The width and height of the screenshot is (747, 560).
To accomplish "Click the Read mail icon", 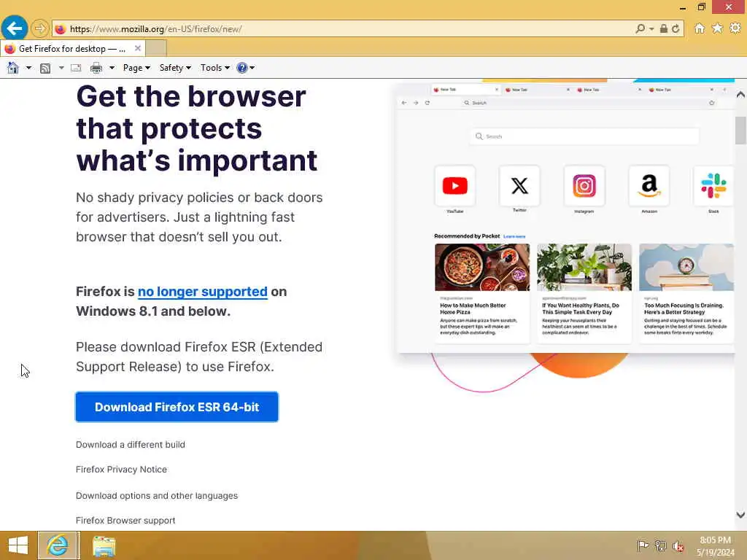I will pyautogui.click(x=76, y=68).
